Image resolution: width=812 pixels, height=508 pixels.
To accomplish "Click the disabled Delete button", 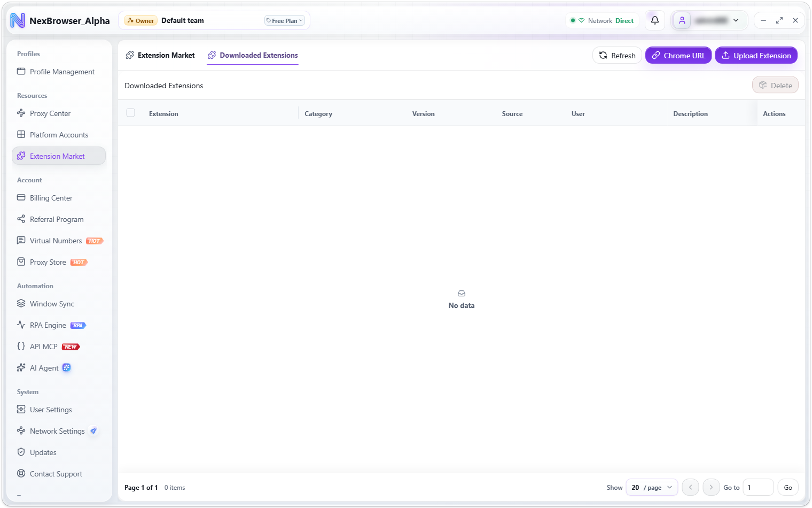I will [x=775, y=85].
